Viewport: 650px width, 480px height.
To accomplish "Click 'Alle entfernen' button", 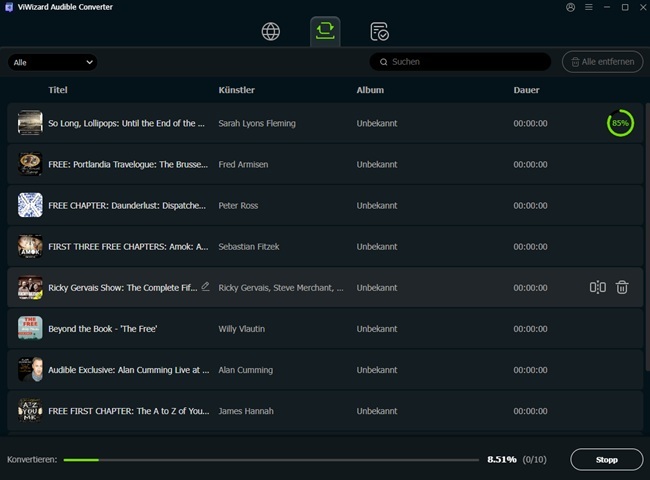I will 602,62.
